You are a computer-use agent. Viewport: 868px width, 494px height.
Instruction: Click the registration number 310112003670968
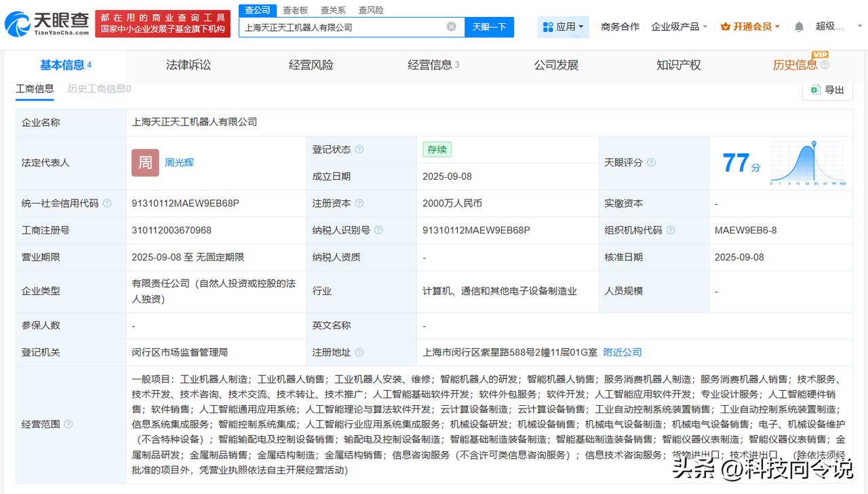point(172,230)
